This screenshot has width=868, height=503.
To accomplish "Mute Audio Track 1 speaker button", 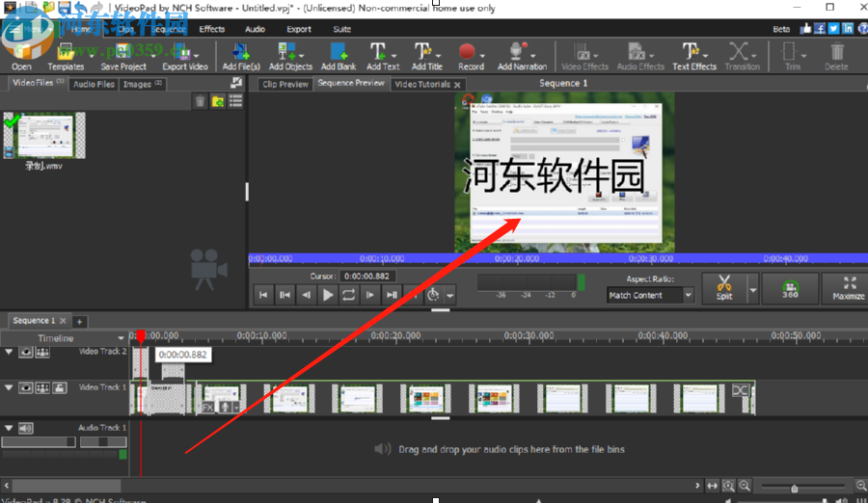I will (25, 428).
